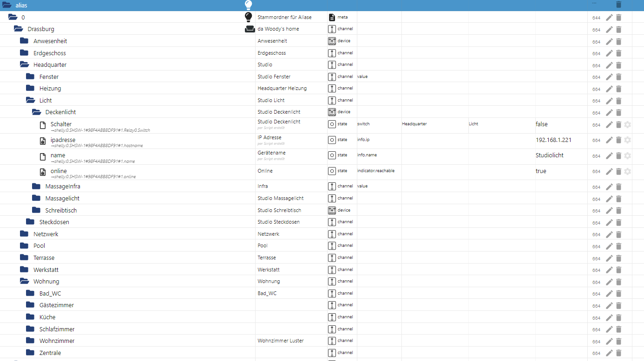
Task: Click the pencil icon for Pool row
Action: click(609, 246)
